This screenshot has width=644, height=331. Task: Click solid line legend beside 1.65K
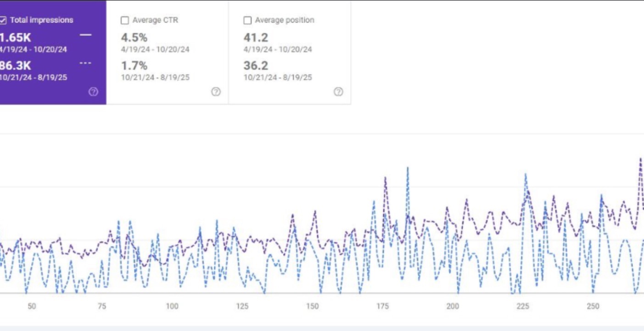(85, 35)
